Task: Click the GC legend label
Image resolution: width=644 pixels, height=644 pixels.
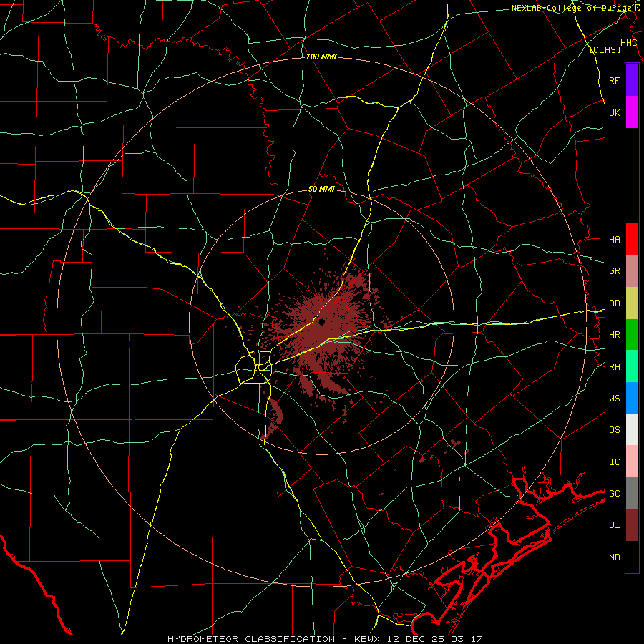Action: 614,494
